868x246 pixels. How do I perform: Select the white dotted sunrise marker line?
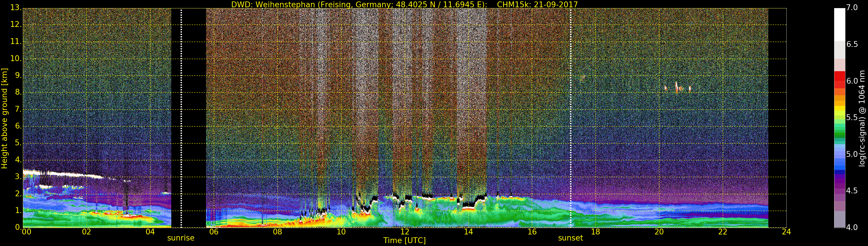(x=181, y=118)
